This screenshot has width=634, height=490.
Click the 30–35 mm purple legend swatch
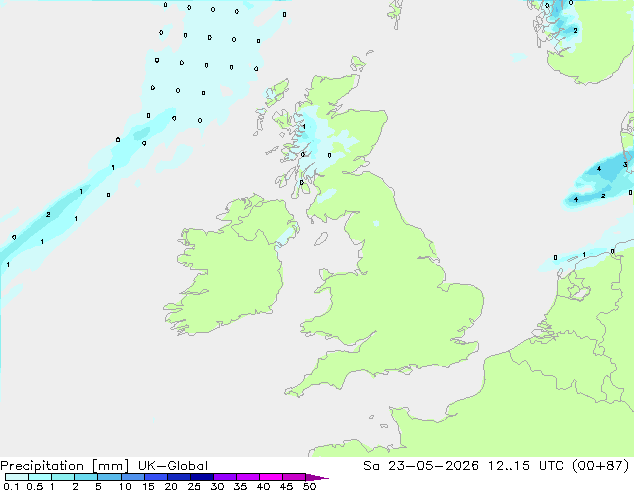(225, 477)
